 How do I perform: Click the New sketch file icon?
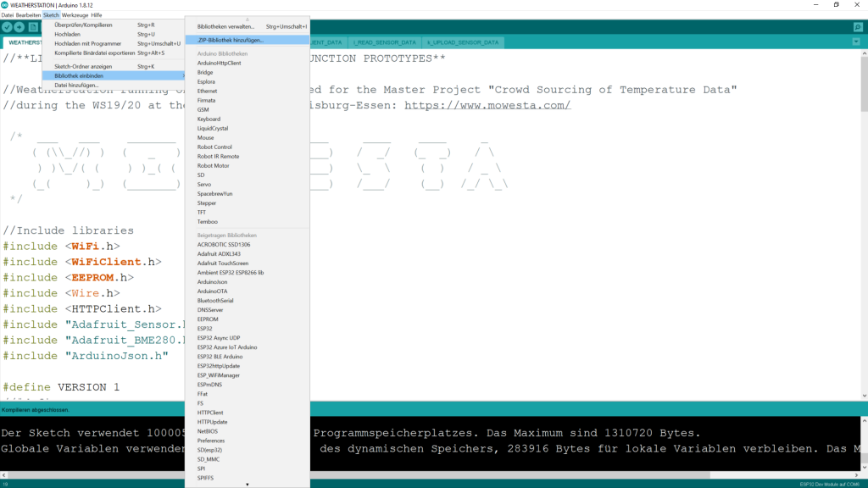[33, 27]
